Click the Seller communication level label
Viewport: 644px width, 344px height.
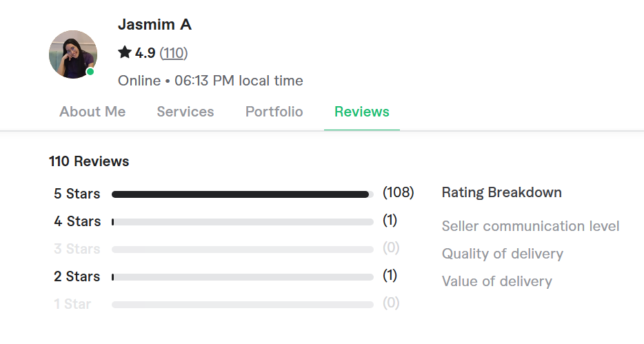(530, 226)
